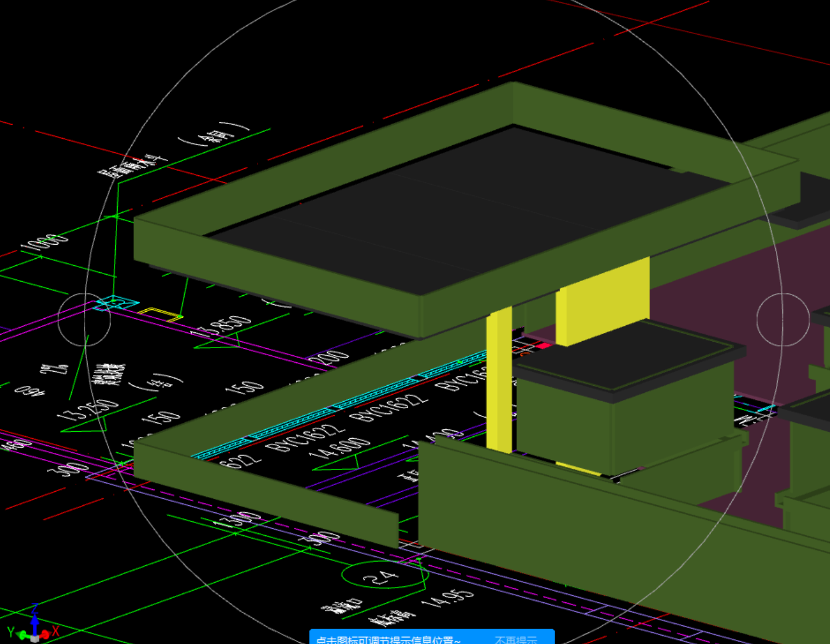Click the 不再提示 link in blue tip bar

pos(516,640)
